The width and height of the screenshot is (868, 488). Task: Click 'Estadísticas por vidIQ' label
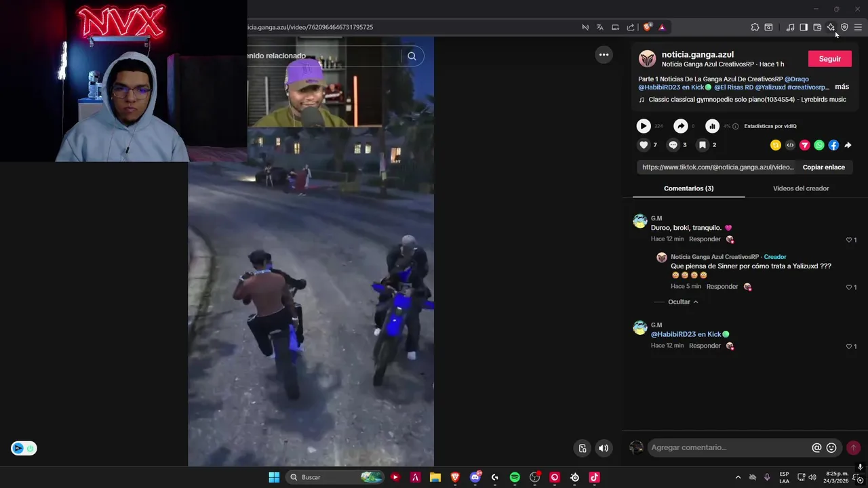click(x=770, y=126)
